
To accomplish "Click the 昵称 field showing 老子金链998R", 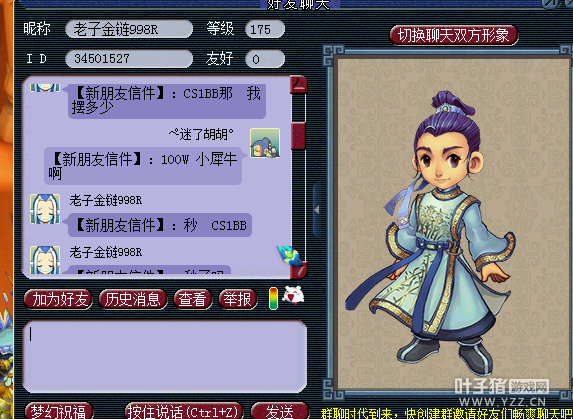I will [x=129, y=29].
